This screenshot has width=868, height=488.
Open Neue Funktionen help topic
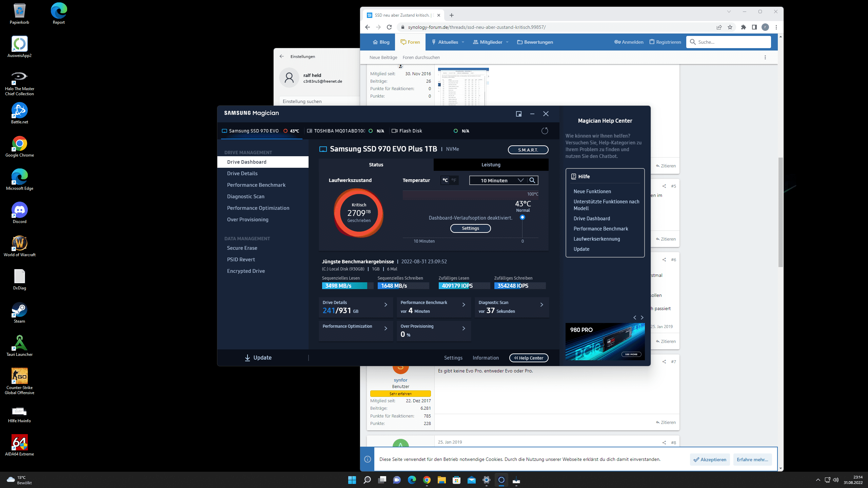pos(592,191)
